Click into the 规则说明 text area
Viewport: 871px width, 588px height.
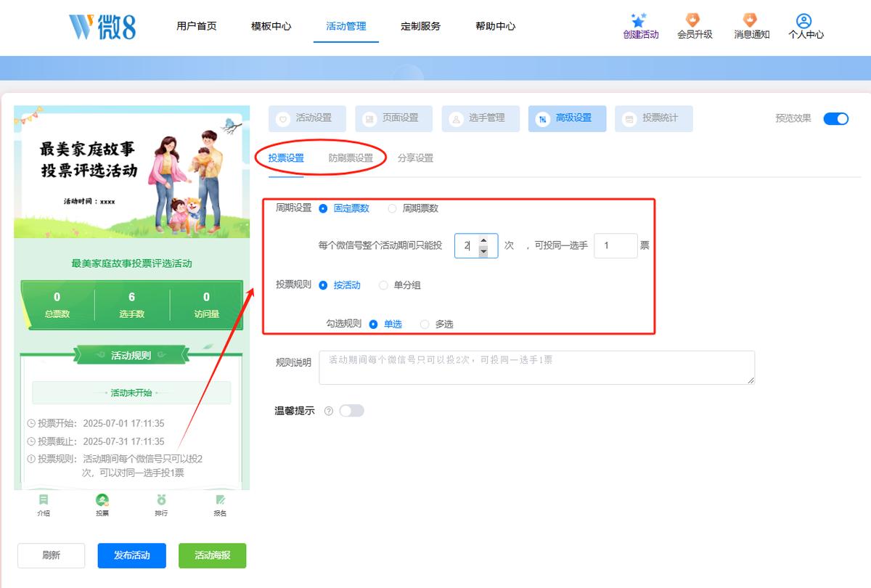(536, 367)
